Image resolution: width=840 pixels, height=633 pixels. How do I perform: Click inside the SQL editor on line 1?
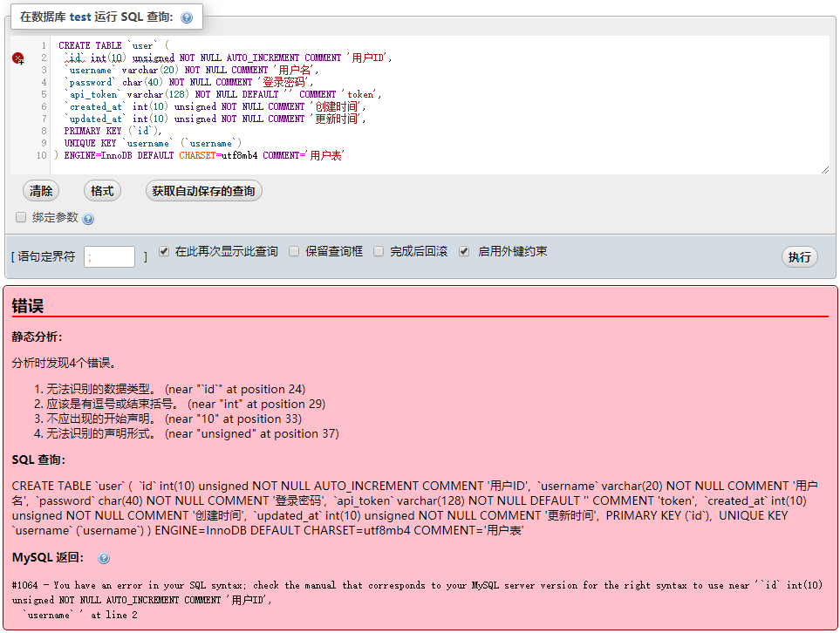click(x=440, y=45)
